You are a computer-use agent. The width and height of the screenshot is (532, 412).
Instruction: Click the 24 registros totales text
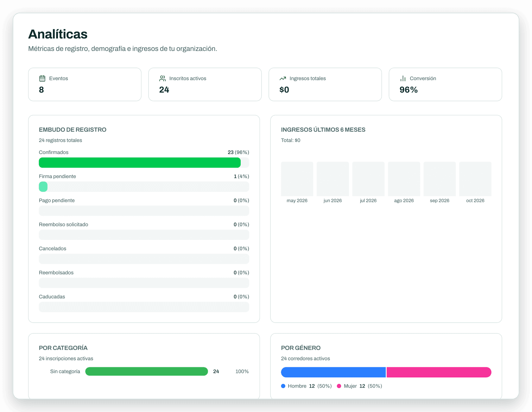point(60,140)
